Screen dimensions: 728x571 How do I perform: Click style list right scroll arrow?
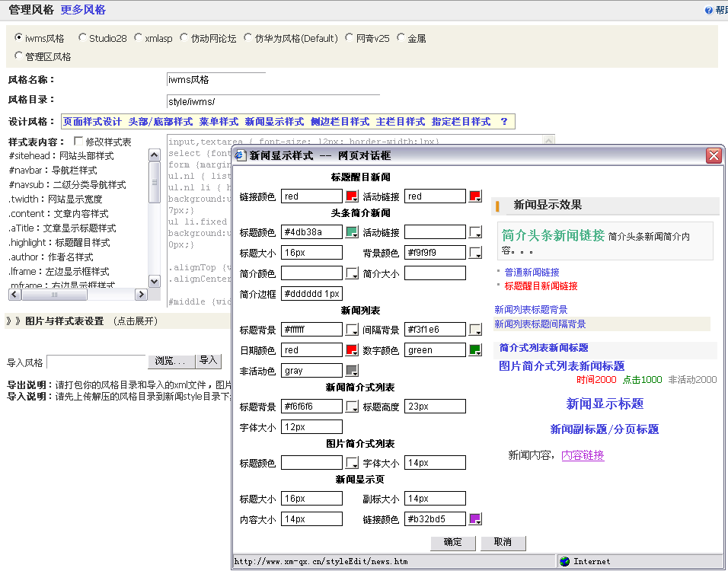[141, 295]
